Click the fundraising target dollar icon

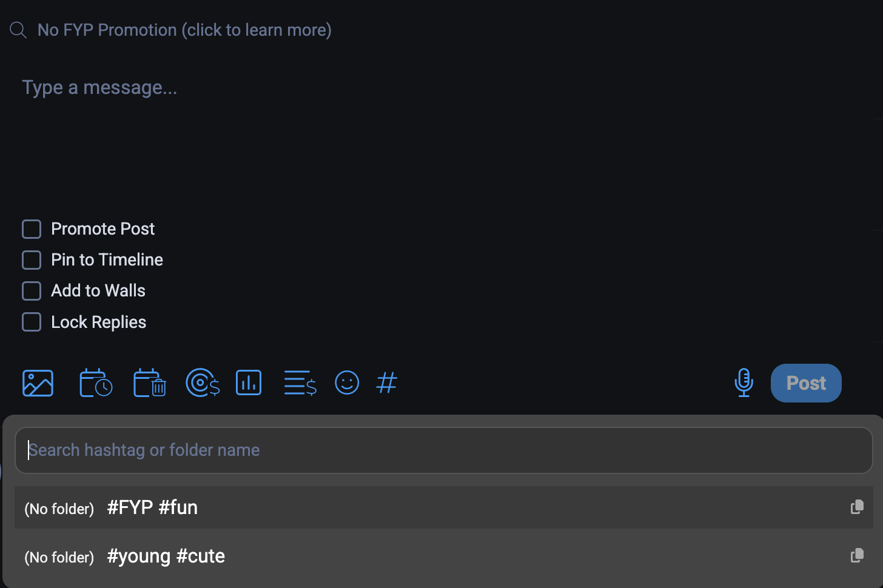(x=202, y=383)
